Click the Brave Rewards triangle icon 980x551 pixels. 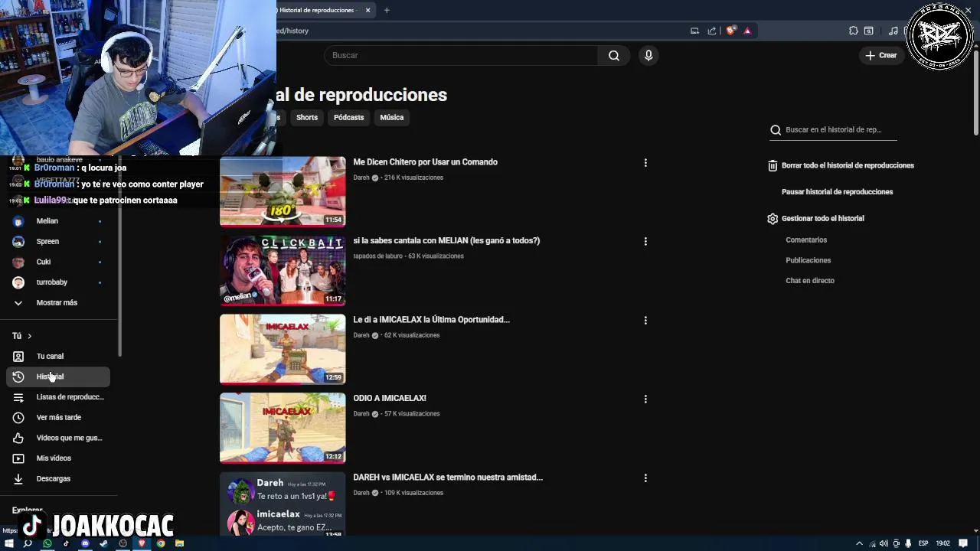pos(747,31)
